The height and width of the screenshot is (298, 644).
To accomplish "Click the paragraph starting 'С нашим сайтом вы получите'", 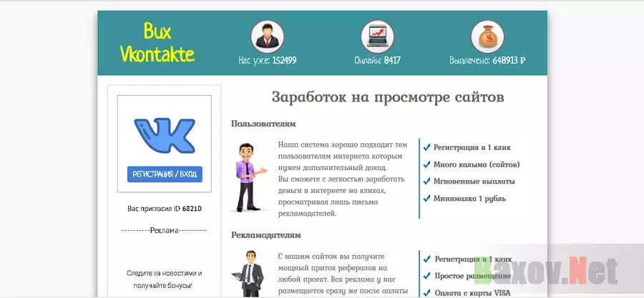I will tap(343, 274).
